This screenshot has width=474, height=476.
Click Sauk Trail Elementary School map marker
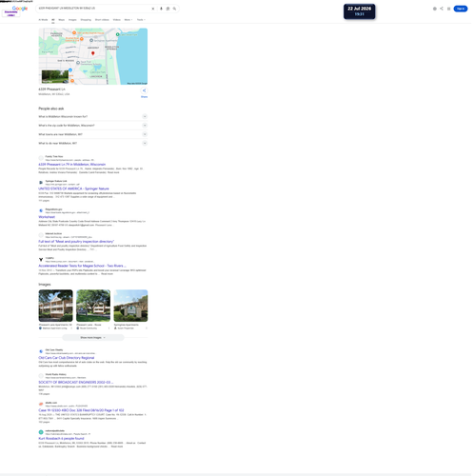[x=78, y=63]
